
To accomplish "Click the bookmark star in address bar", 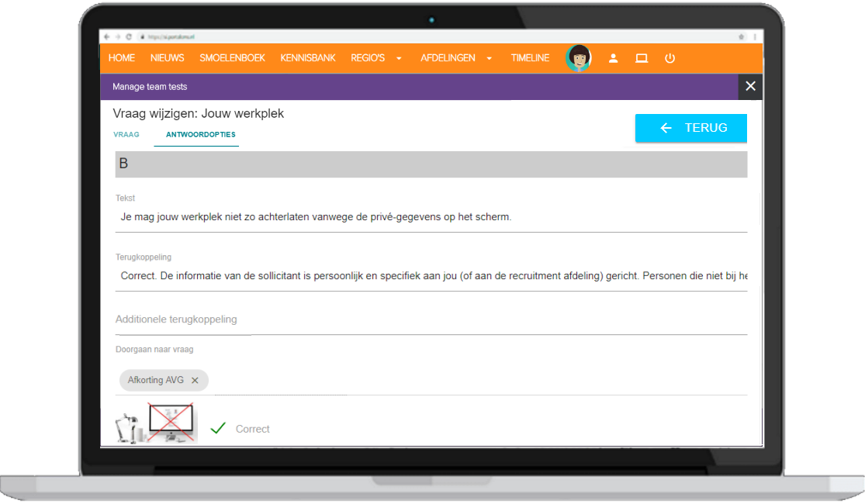I will pyautogui.click(x=741, y=36).
